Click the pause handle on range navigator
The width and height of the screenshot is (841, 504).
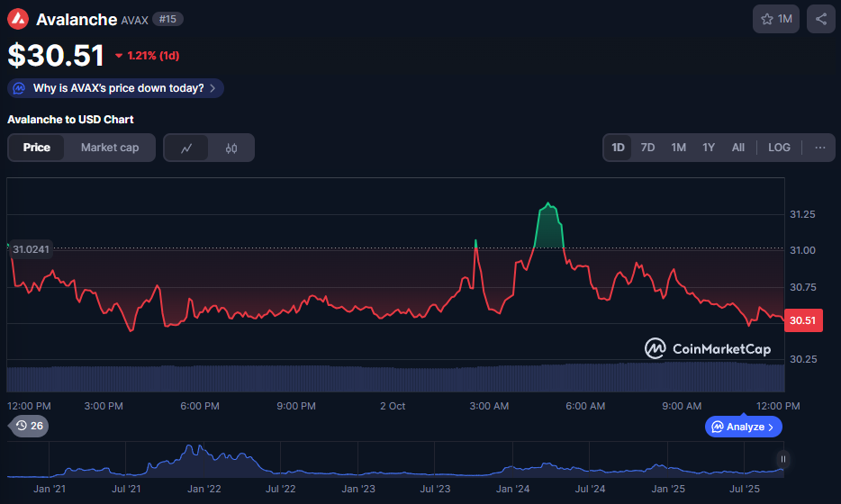(783, 459)
